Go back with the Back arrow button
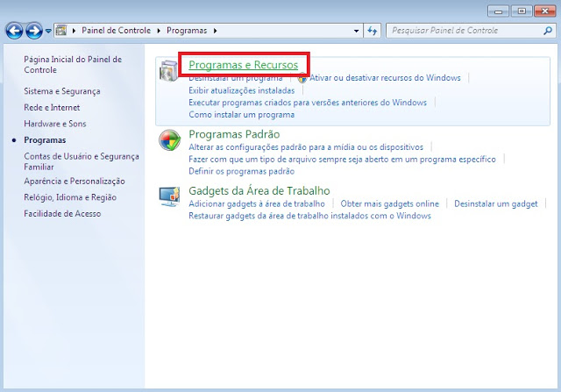The width and height of the screenshot is (561, 392). [14, 31]
